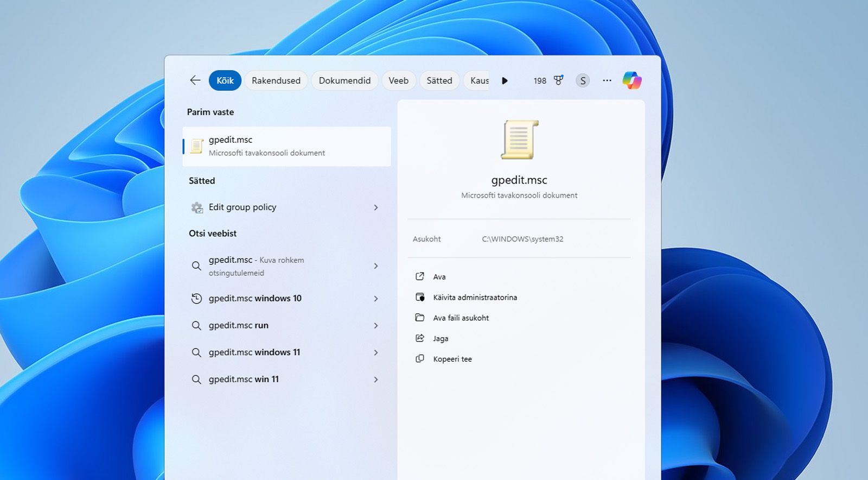
Task: Click the search icon beside gpedit.msc run
Action: click(196, 326)
